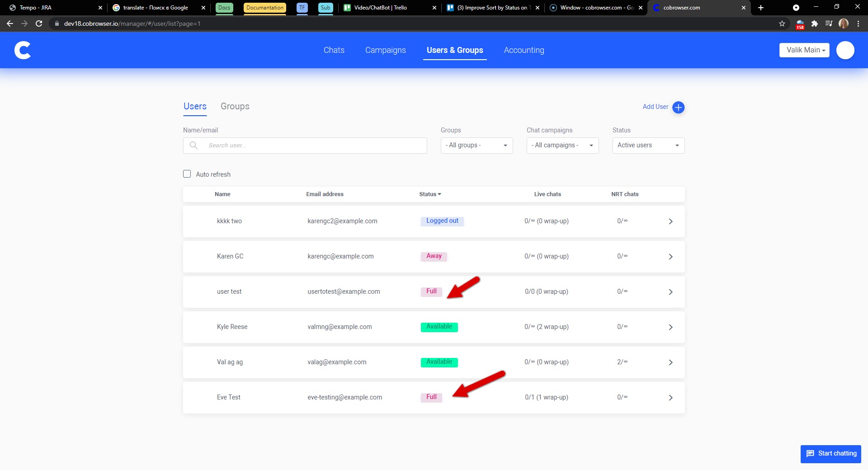The image size is (868, 470).
Task: Click the search magnifier icon
Action: tap(193, 145)
